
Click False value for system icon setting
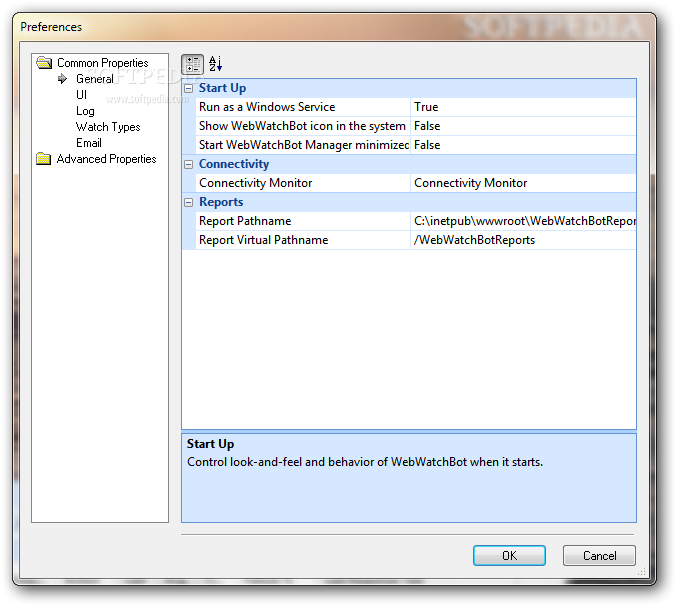pyautogui.click(x=523, y=126)
